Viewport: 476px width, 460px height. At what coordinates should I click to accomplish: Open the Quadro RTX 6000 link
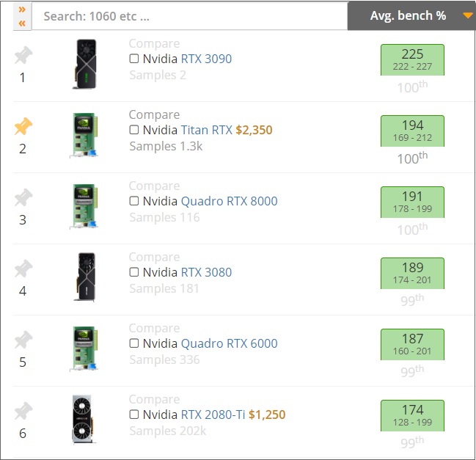[229, 343]
